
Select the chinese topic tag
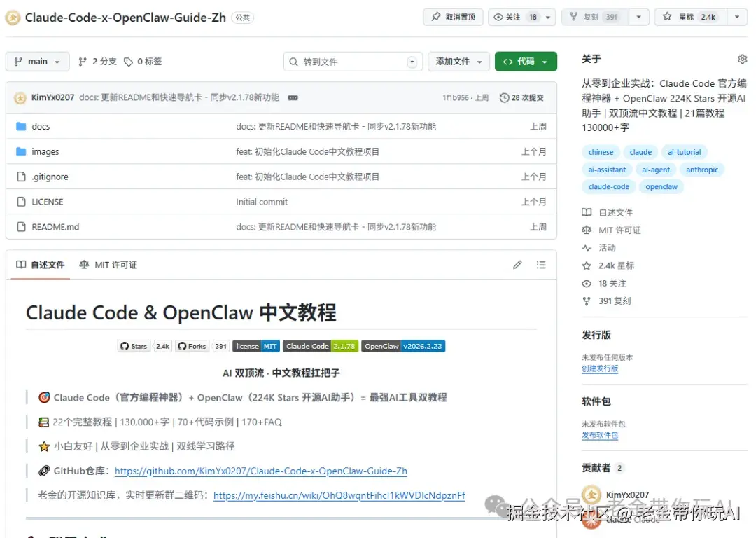point(601,152)
